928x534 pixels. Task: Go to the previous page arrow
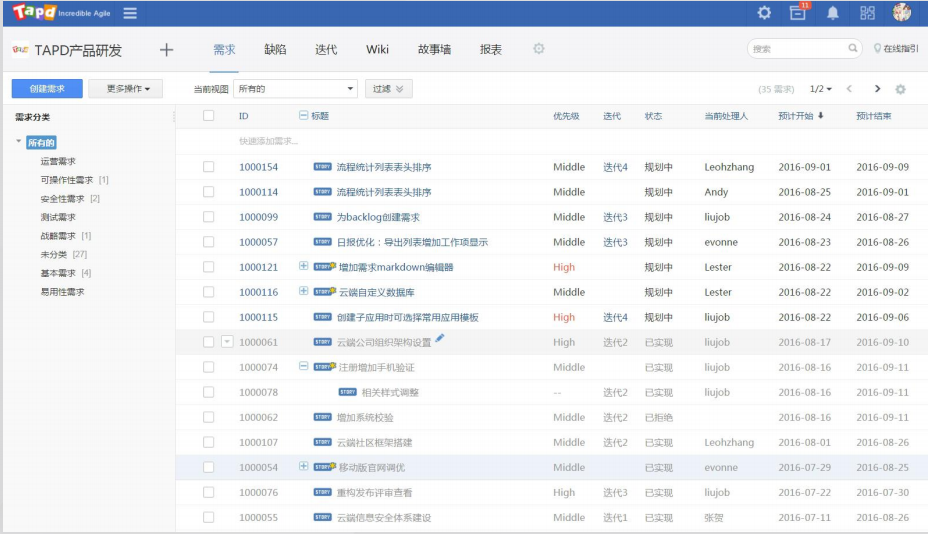click(849, 89)
